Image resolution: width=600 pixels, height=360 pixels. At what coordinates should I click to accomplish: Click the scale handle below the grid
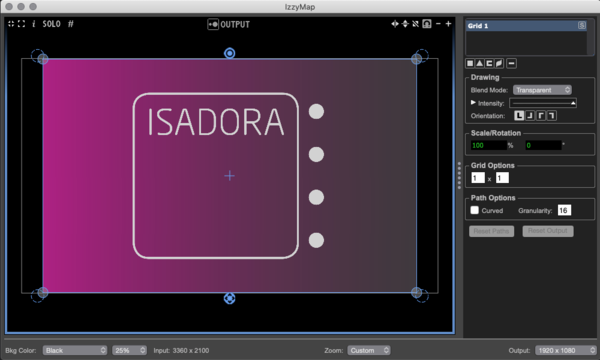(230, 298)
